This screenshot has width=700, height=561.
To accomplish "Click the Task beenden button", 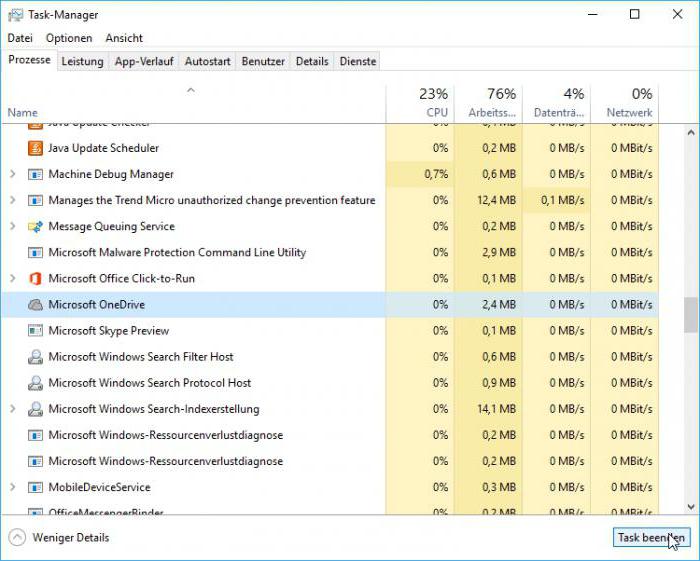I will [x=651, y=537].
